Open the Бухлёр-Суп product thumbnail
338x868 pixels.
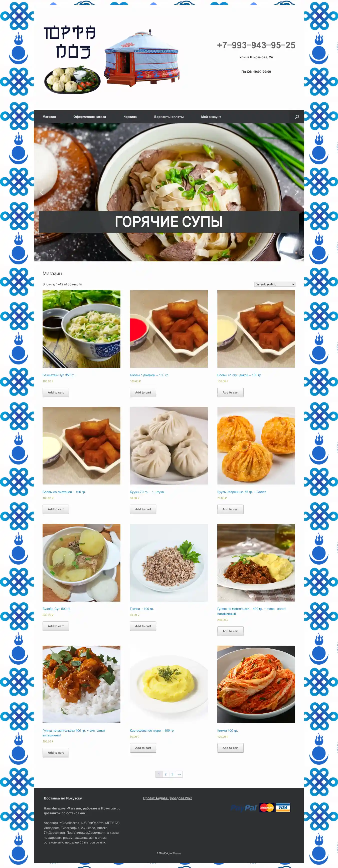pyautogui.click(x=81, y=562)
